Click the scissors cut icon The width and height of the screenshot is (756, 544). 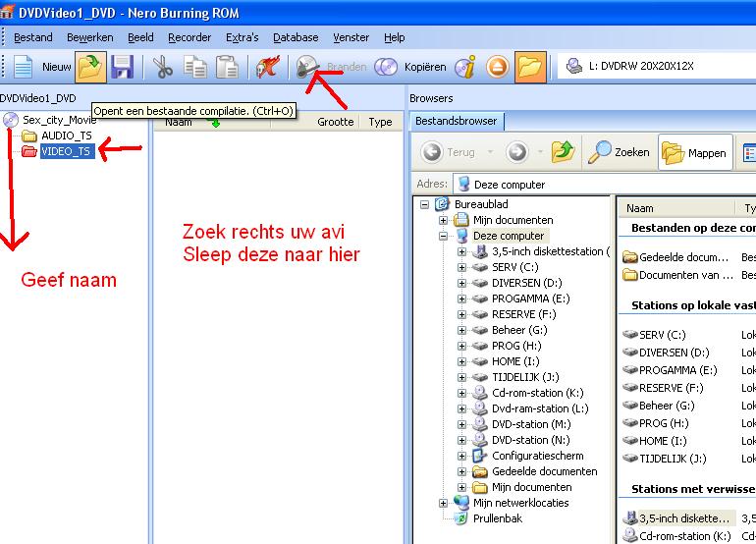click(x=163, y=67)
